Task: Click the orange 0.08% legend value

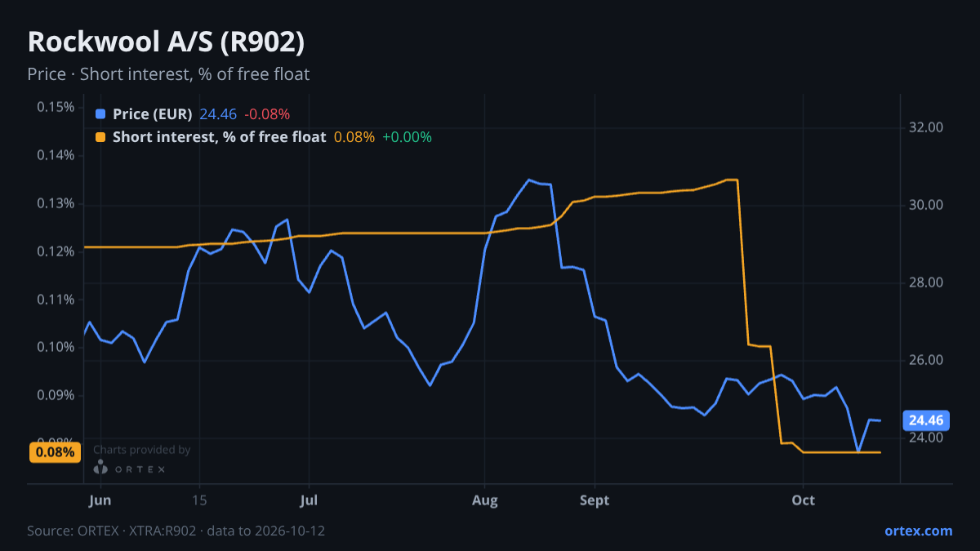Action: pos(354,137)
